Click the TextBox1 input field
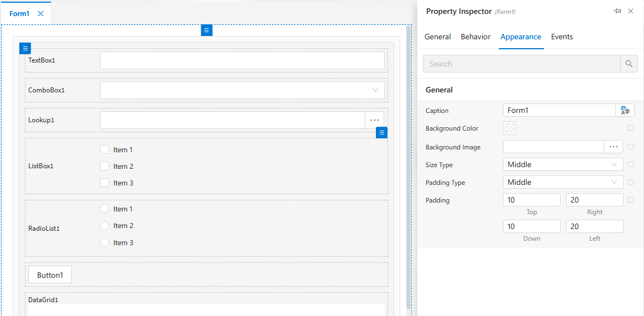 click(x=242, y=60)
